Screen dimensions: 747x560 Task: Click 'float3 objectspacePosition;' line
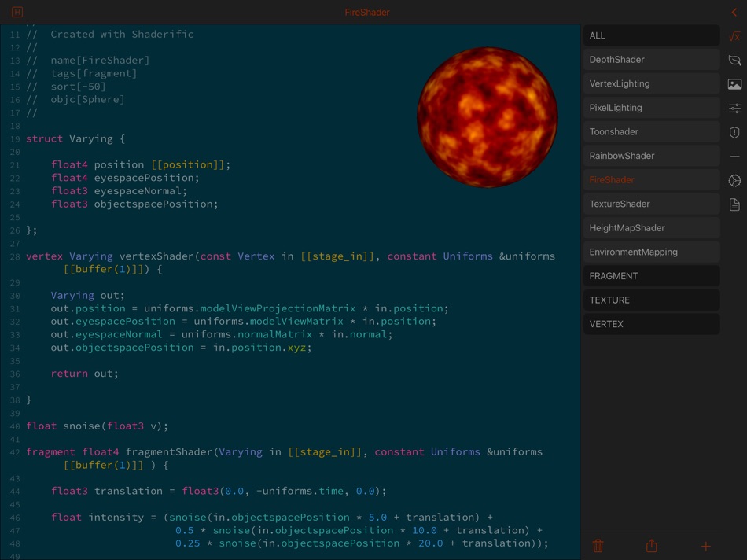[134, 204]
